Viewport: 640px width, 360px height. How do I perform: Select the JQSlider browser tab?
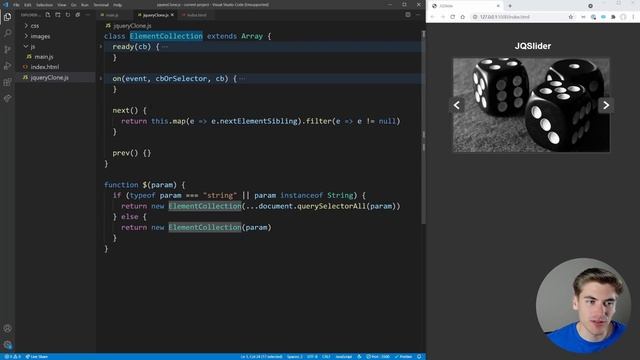tap(465, 6)
